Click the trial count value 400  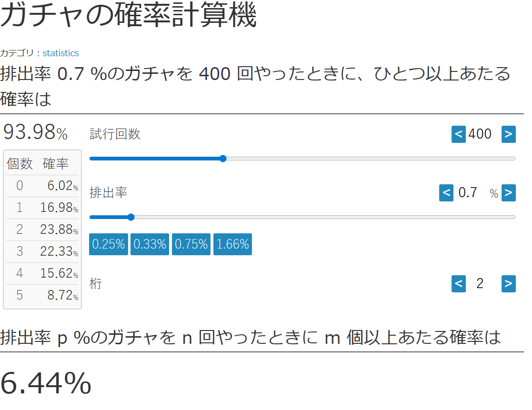coord(480,134)
